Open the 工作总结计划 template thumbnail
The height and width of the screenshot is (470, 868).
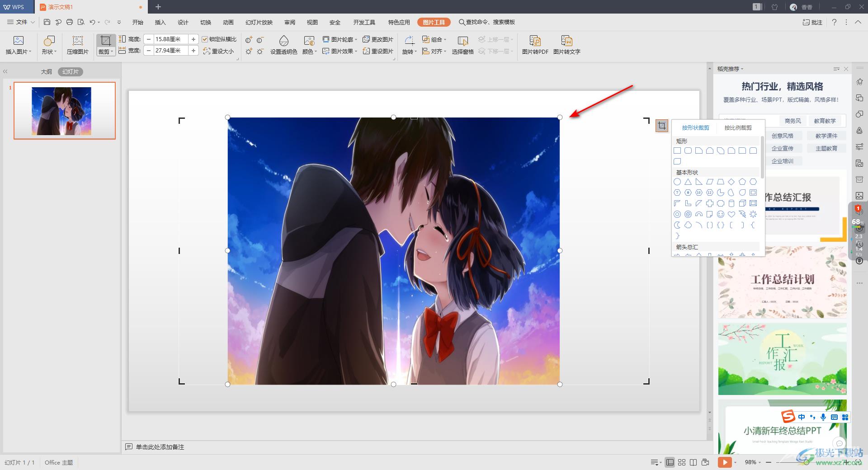pyautogui.click(x=782, y=282)
